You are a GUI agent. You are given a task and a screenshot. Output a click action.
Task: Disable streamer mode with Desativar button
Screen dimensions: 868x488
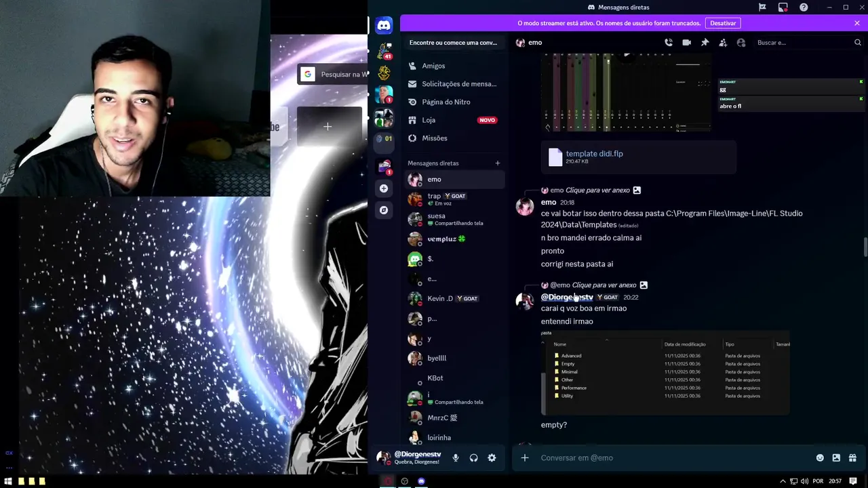tap(723, 23)
